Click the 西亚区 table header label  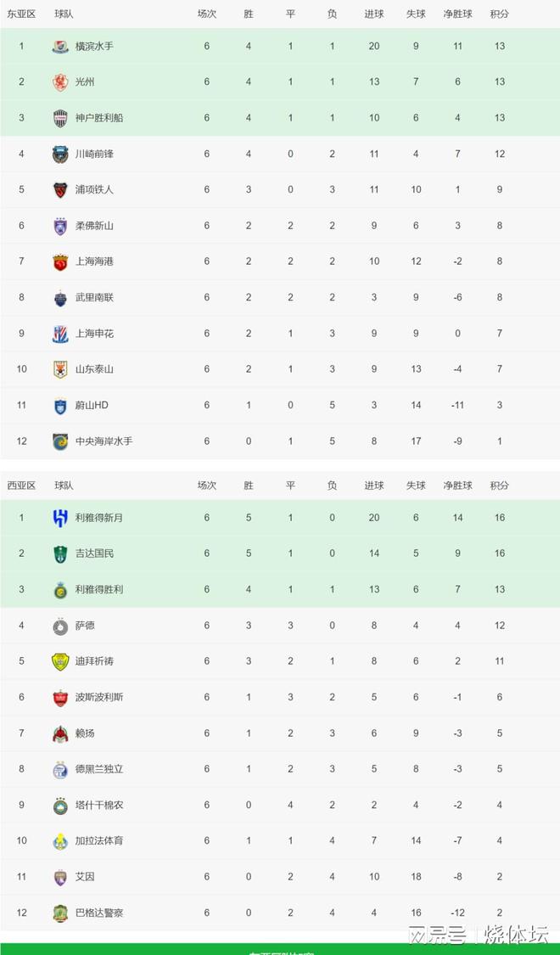[21, 486]
